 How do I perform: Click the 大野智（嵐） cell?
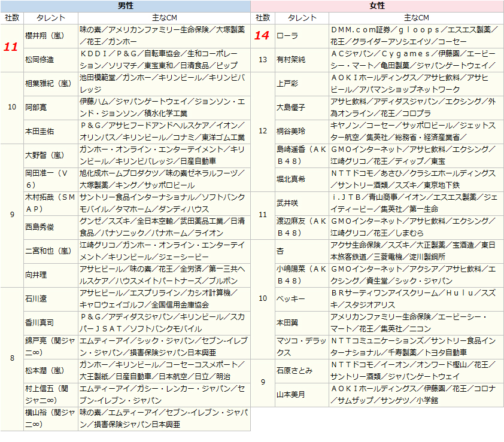coord(51,156)
